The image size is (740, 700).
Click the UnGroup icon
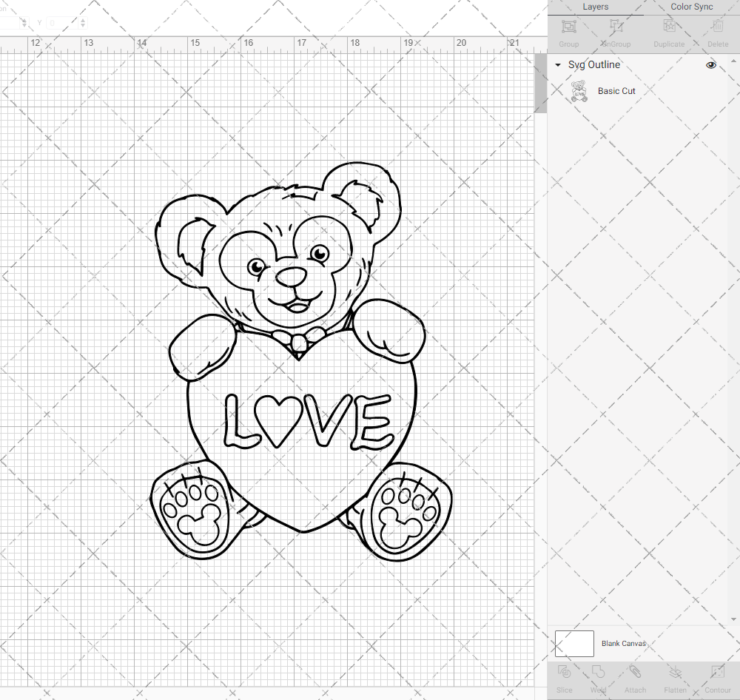[616, 27]
